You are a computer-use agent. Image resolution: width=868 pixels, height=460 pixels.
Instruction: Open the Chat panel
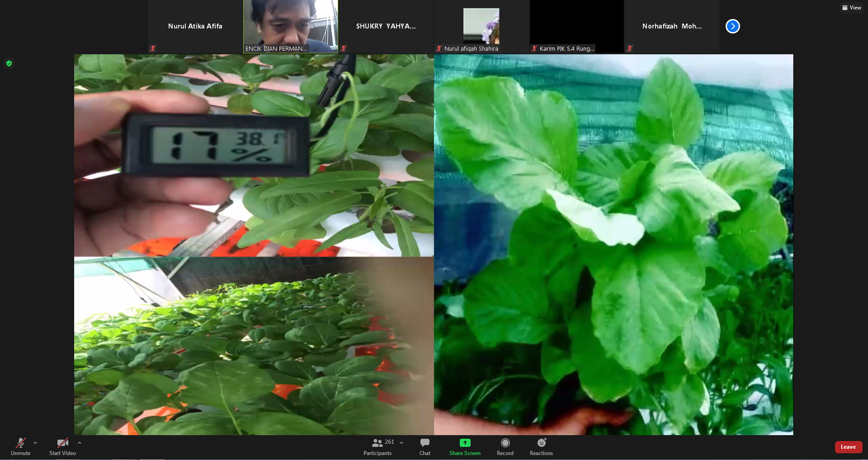(x=425, y=446)
